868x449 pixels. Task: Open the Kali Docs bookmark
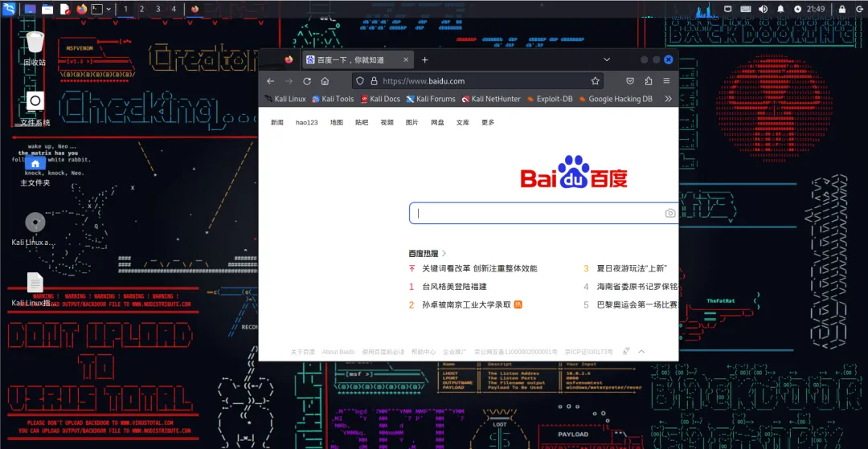click(x=380, y=99)
